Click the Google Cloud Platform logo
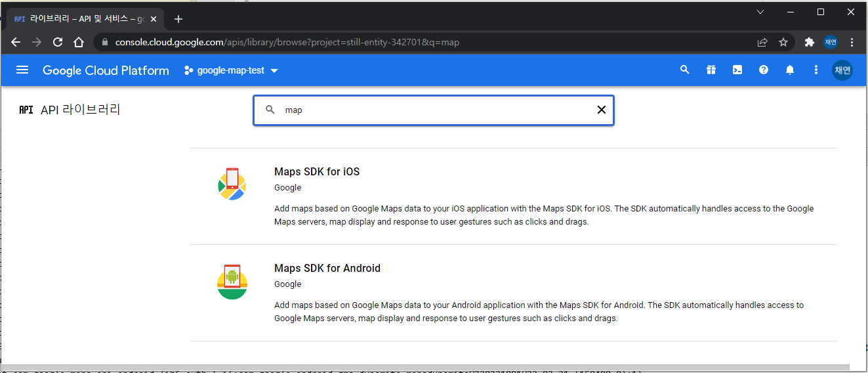Screen dimensions: 868x373 click(106, 70)
